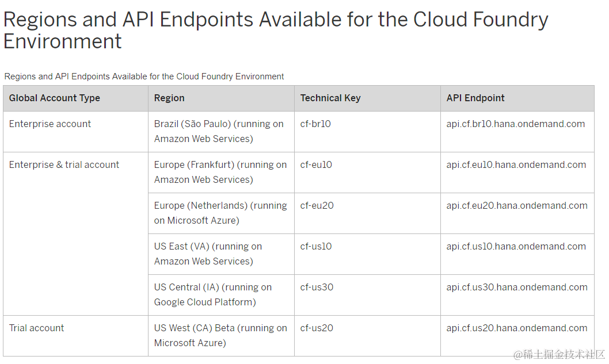
Task: Click the Technical Key column header
Action: (x=330, y=98)
